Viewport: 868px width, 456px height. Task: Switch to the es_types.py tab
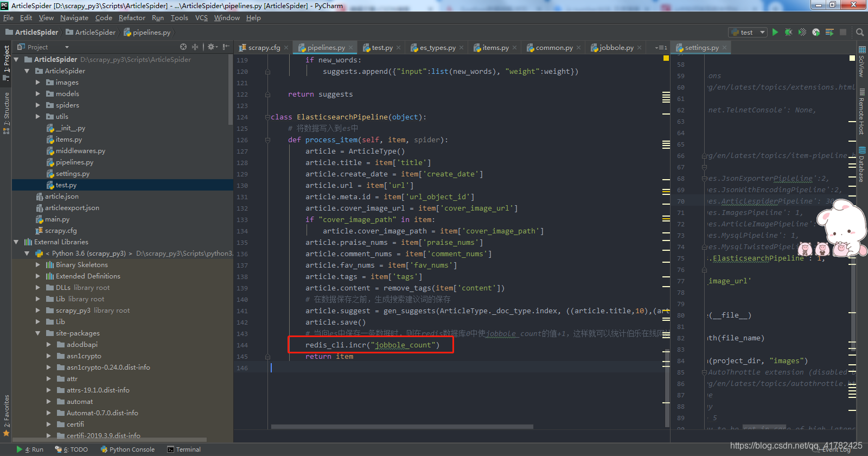[x=437, y=48]
